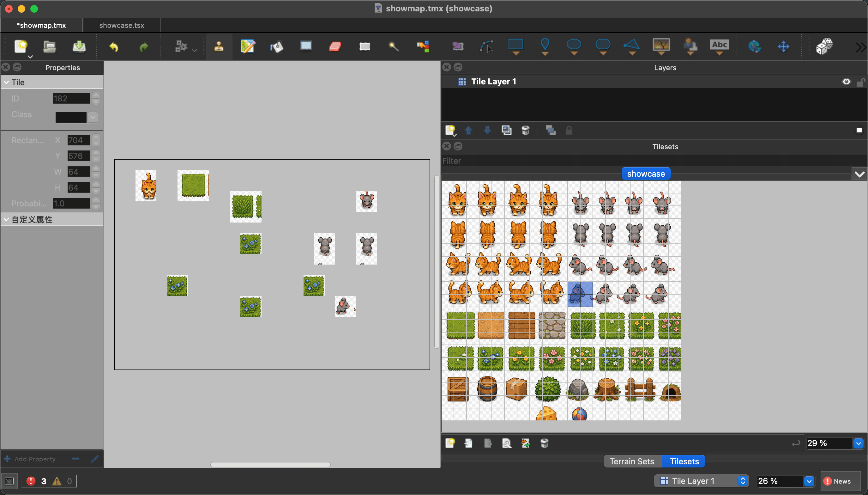Select the Edit Polygons tool
Screen dimensions: 868x495
486,46
